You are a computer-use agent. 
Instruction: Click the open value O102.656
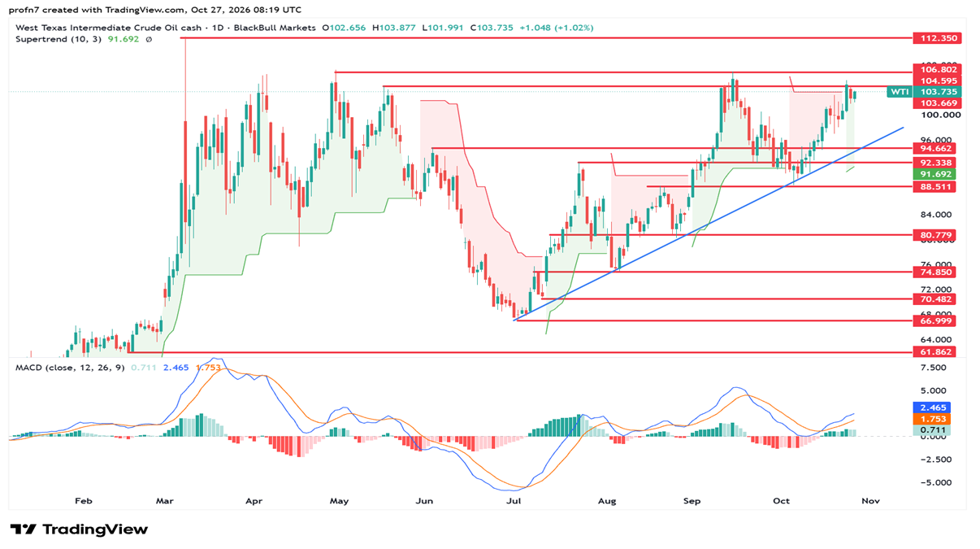coord(345,28)
